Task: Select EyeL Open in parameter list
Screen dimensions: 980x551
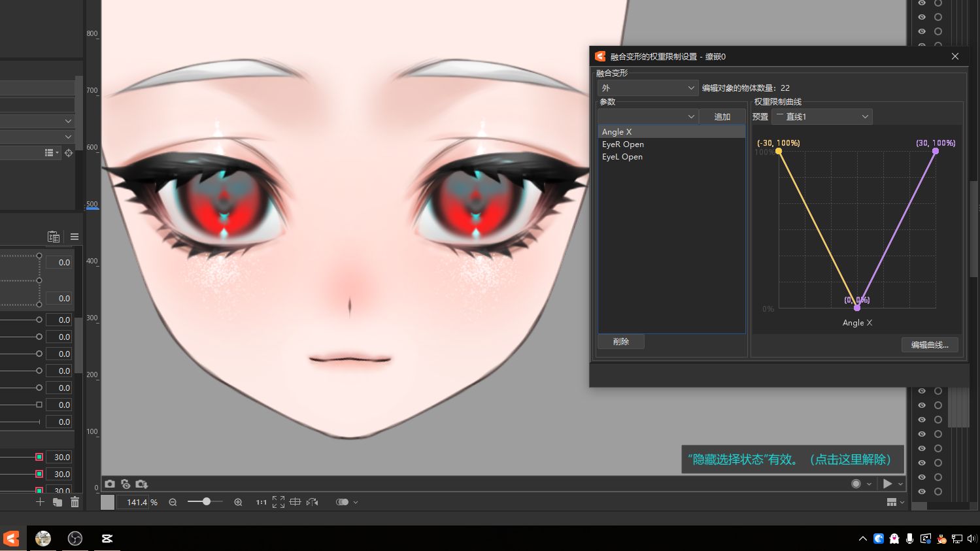Action: click(622, 157)
